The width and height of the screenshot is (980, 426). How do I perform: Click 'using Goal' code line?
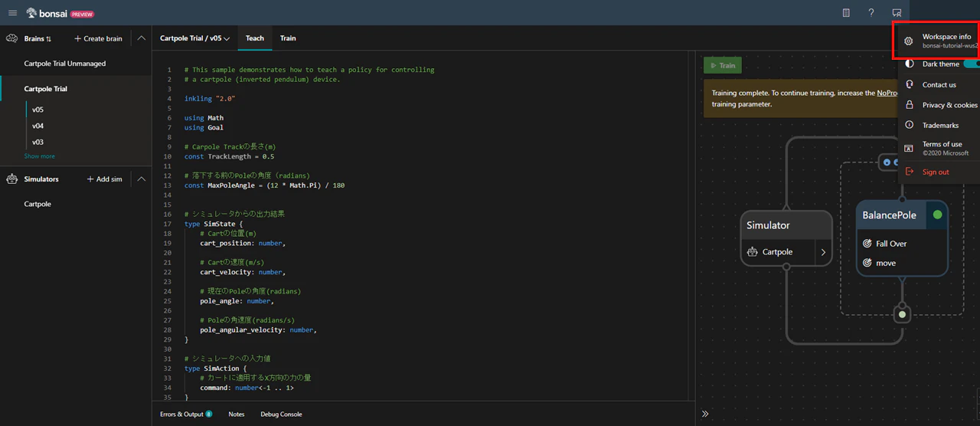point(204,127)
